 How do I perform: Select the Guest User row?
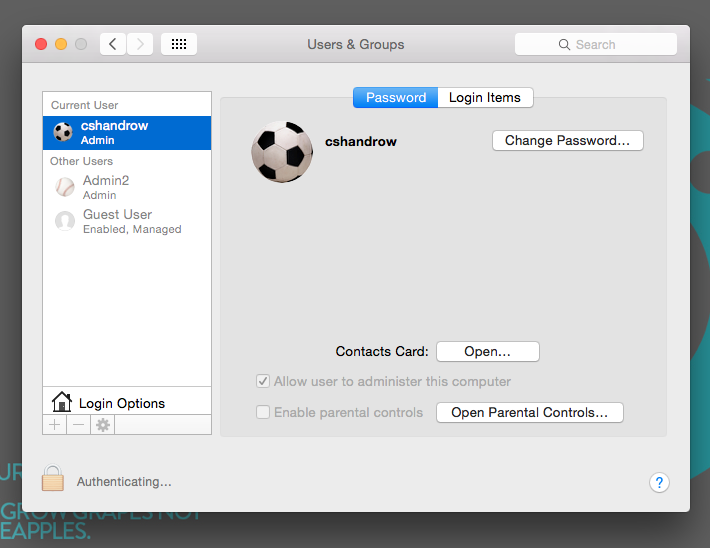(x=127, y=221)
